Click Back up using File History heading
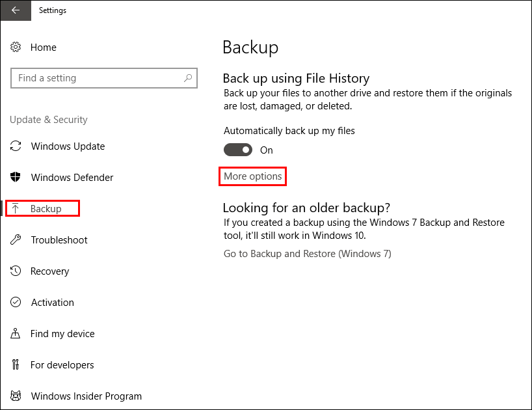This screenshot has width=532, height=410. coord(296,78)
